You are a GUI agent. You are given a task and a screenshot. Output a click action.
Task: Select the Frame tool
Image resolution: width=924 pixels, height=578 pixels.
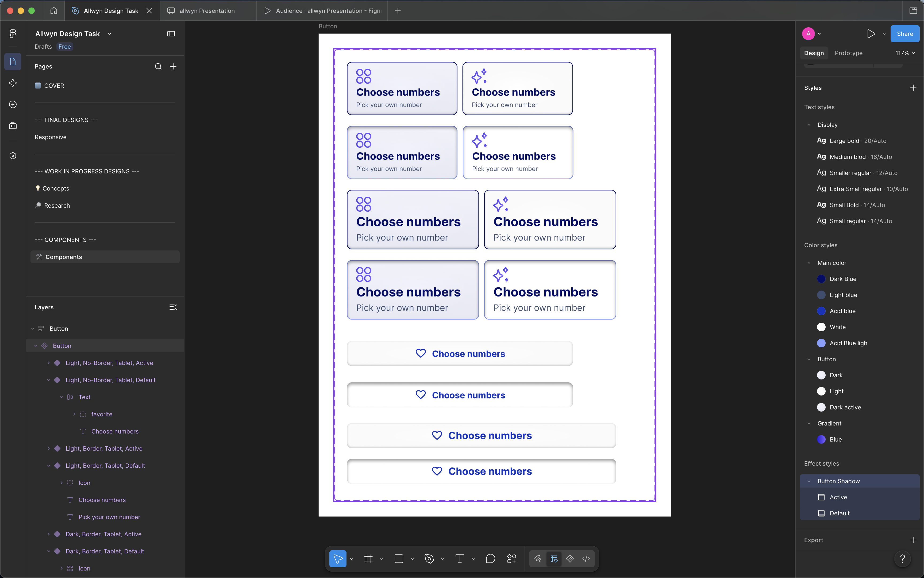(x=368, y=559)
